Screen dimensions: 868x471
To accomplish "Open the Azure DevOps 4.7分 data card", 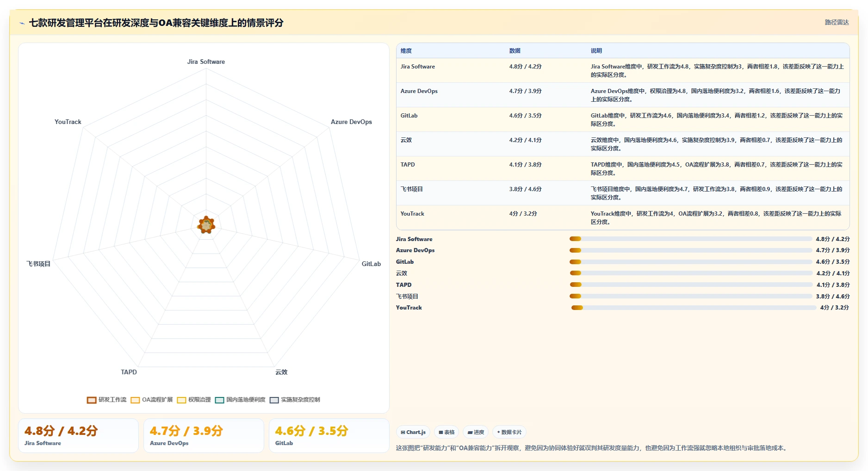I will pos(204,436).
